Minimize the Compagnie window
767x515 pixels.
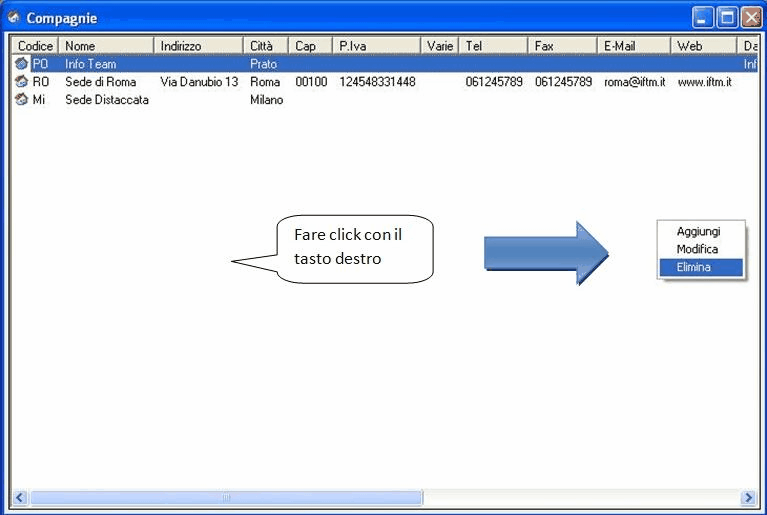point(702,18)
